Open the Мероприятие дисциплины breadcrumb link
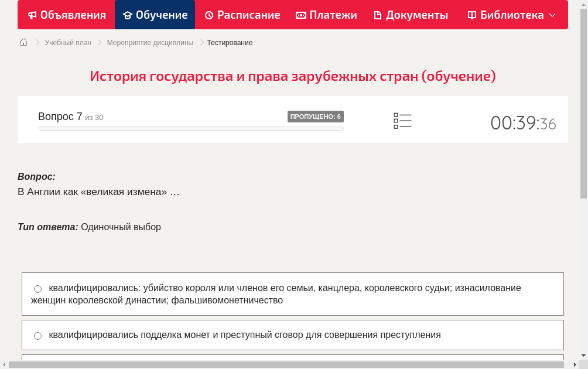The height and width of the screenshot is (369, 588). point(149,42)
